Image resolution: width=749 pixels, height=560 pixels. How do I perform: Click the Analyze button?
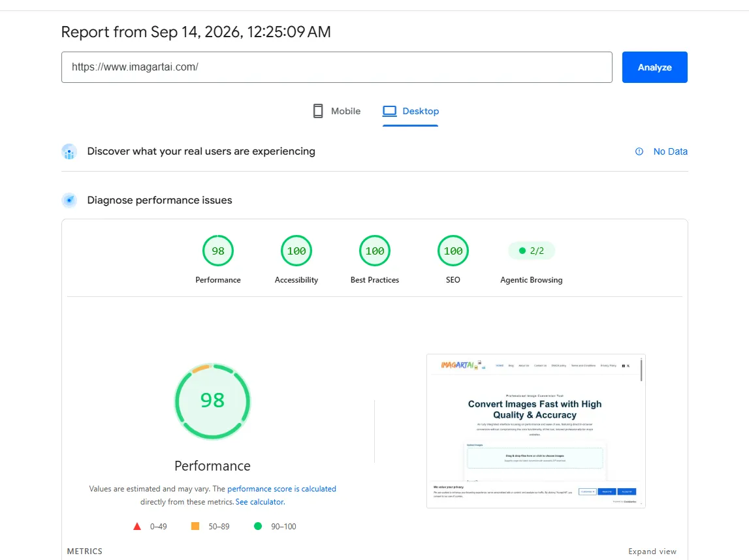point(654,67)
